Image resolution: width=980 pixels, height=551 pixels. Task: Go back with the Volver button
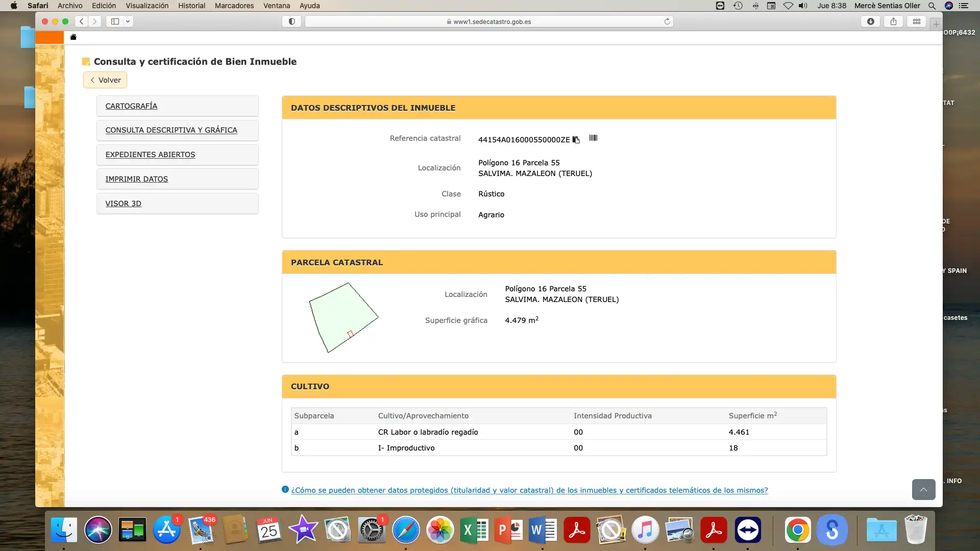point(105,80)
